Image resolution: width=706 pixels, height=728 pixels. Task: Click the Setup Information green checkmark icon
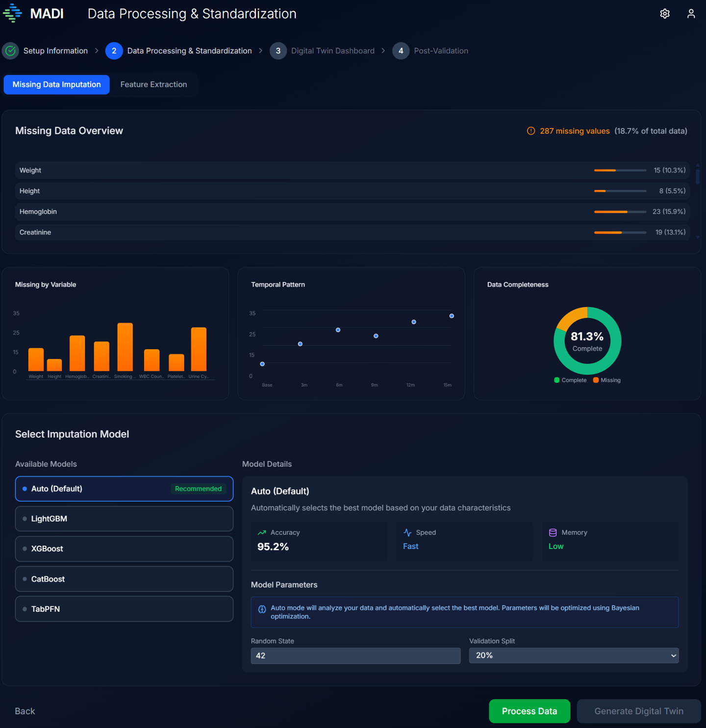point(10,51)
